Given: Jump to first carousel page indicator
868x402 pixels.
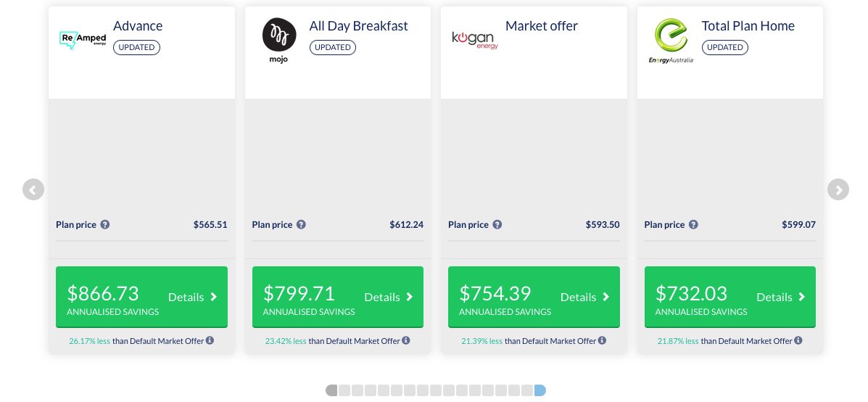Looking at the screenshot, I should (331, 390).
